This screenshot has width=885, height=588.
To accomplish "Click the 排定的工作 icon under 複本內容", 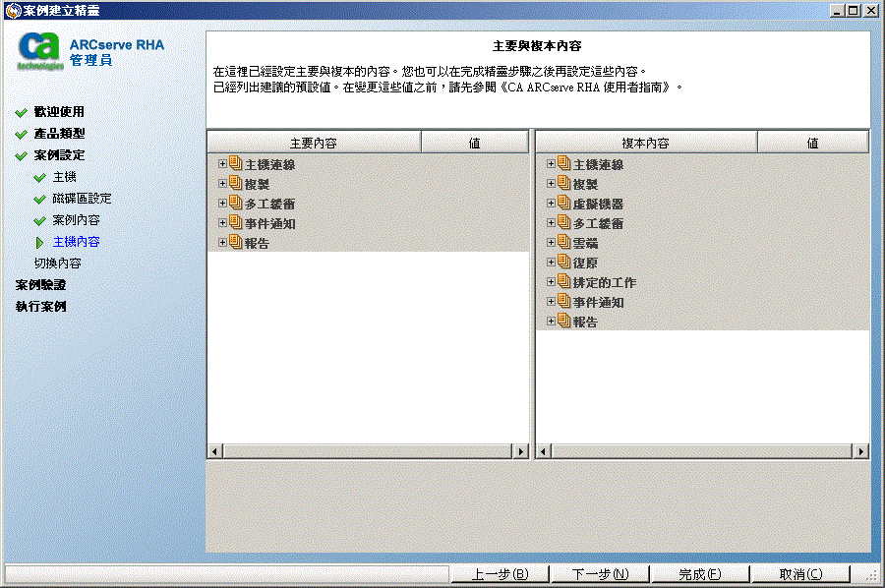I will tap(562, 282).
